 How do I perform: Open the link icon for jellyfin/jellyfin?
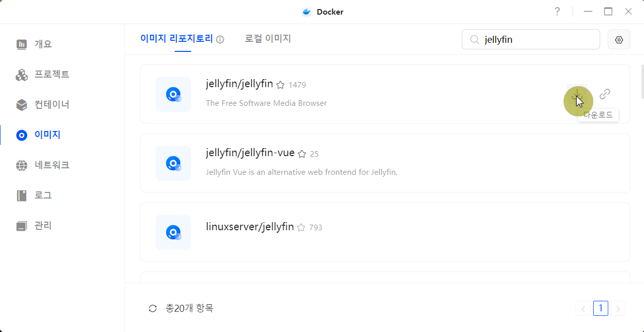tap(604, 94)
